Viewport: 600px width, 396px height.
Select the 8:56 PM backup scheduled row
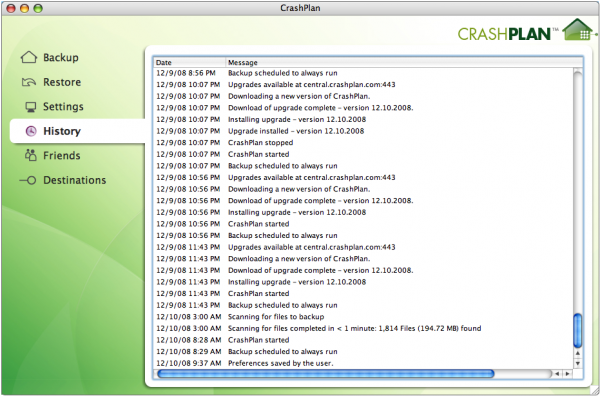(364, 73)
